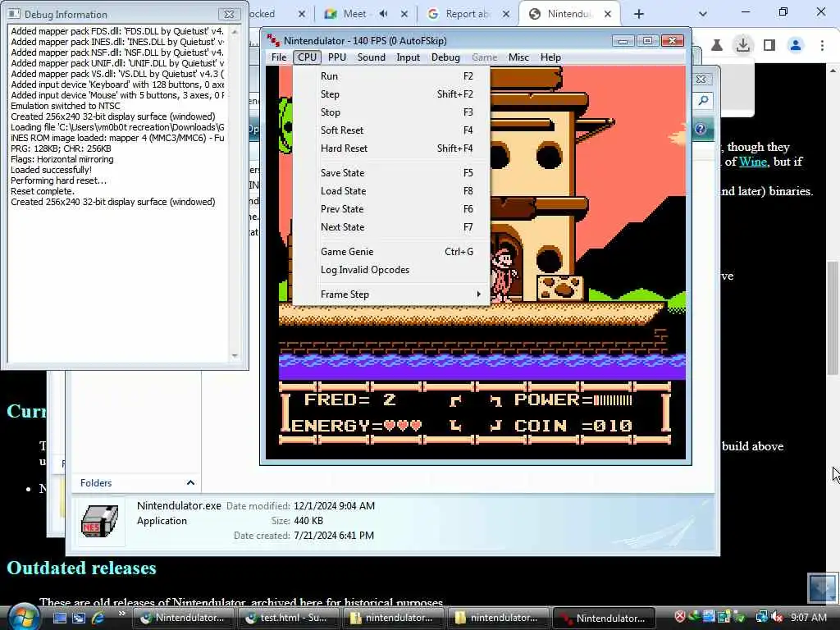Expand the quick launch overflow chevron
Image resolution: width=840 pixels, height=630 pixels.
121,614
